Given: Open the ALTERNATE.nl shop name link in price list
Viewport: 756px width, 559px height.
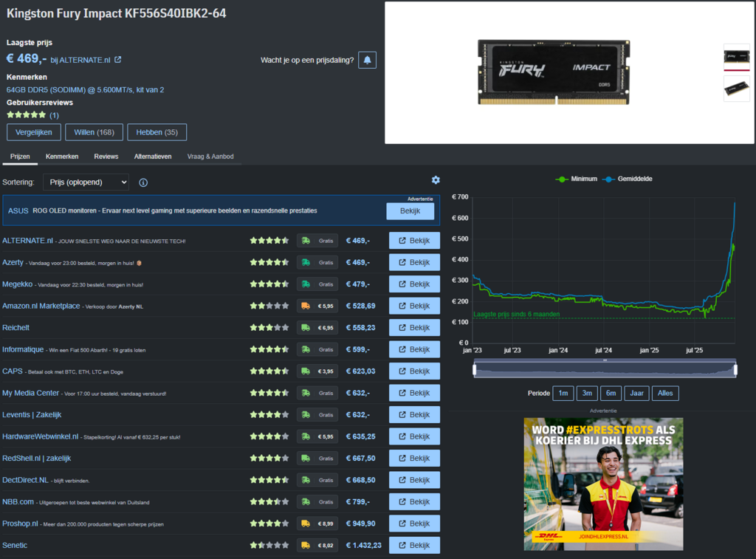Looking at the screenshot, I should [x=27, y=241].
